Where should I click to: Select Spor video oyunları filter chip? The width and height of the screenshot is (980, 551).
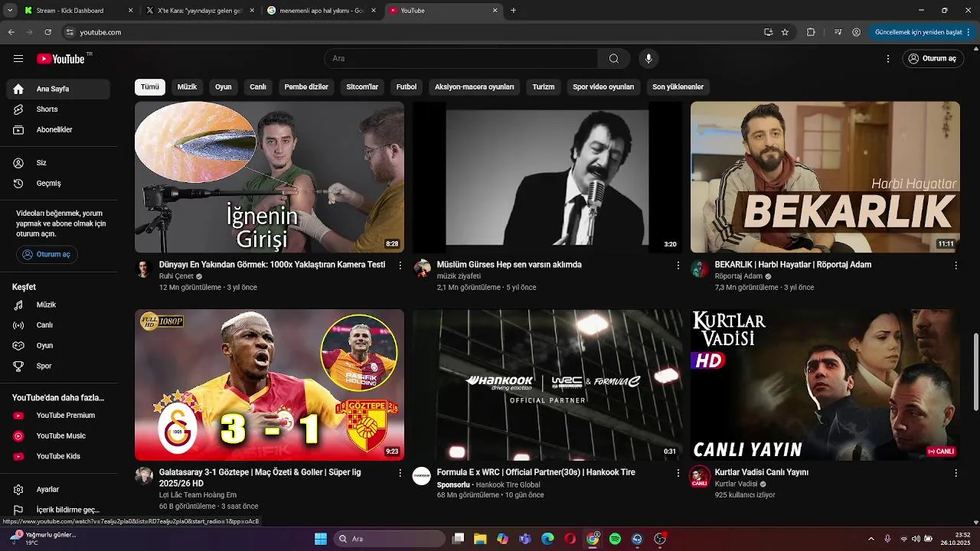pos(603,87)
